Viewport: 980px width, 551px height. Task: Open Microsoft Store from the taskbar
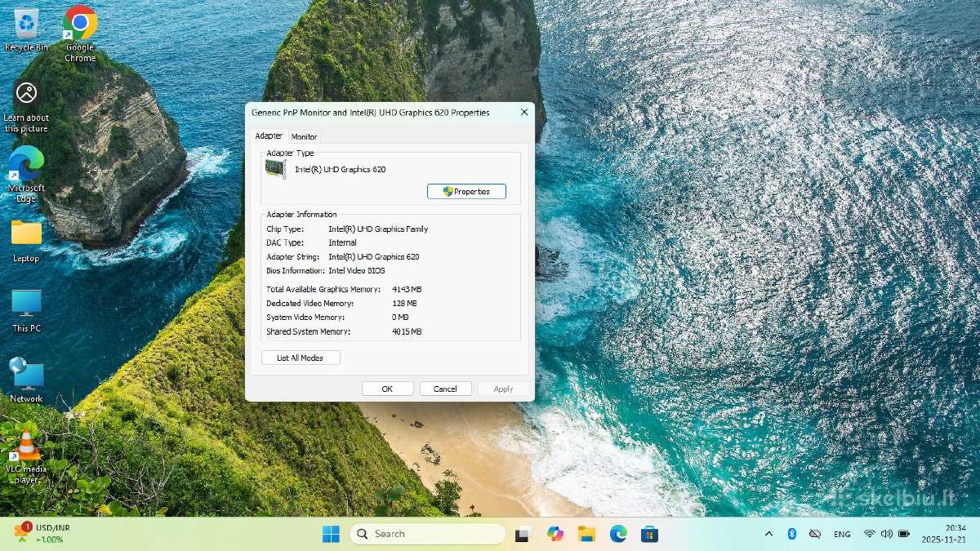pos(649,534)
